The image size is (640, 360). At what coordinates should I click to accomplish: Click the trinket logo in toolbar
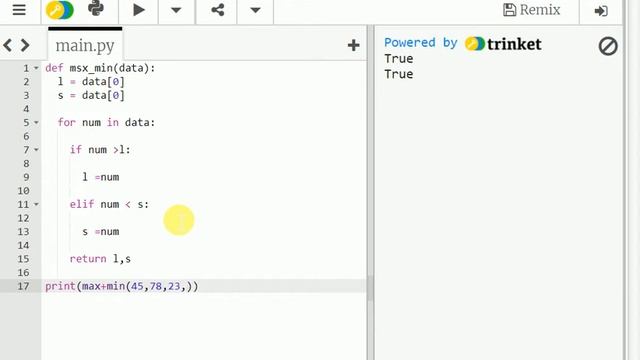[60, 10]
